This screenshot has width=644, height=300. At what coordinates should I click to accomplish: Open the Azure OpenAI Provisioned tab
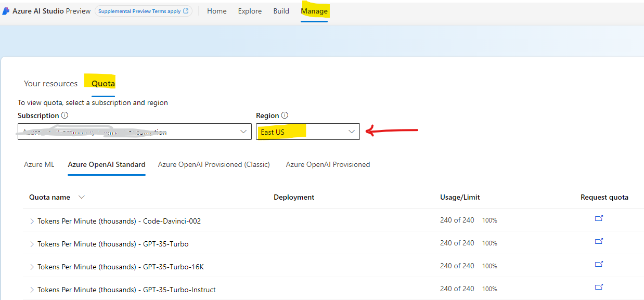coord(328,164)
